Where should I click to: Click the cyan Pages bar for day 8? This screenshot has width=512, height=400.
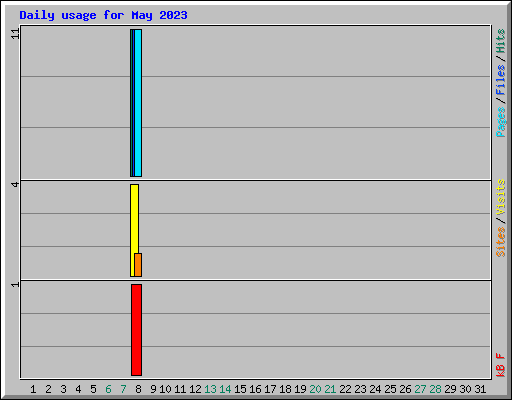[x=138, y=103]
